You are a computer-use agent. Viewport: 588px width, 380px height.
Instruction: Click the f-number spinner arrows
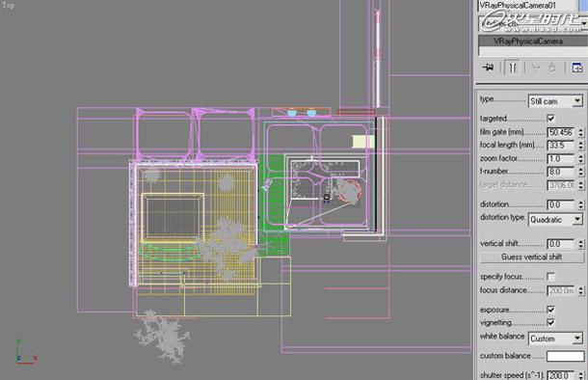(x=581, y=172)
